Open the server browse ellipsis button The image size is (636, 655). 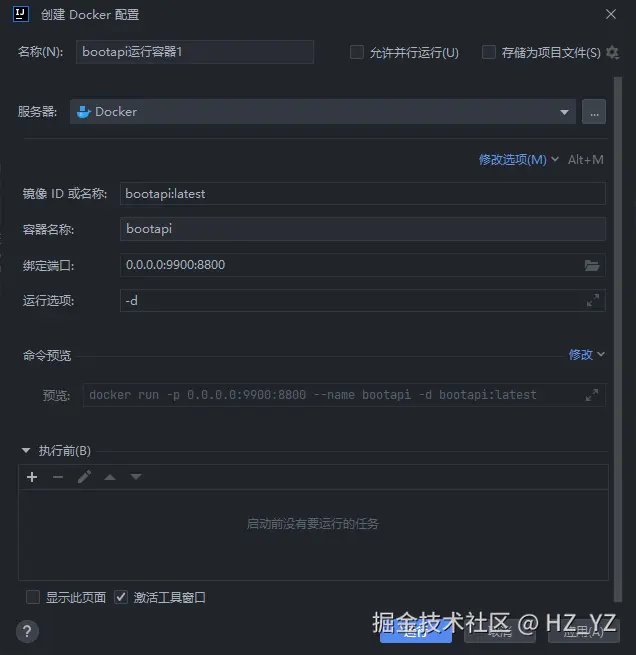point(594,112)
